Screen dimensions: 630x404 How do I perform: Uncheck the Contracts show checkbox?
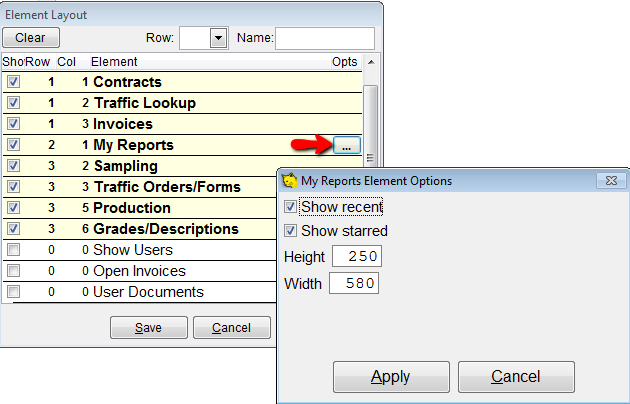[x=13, y=82]
